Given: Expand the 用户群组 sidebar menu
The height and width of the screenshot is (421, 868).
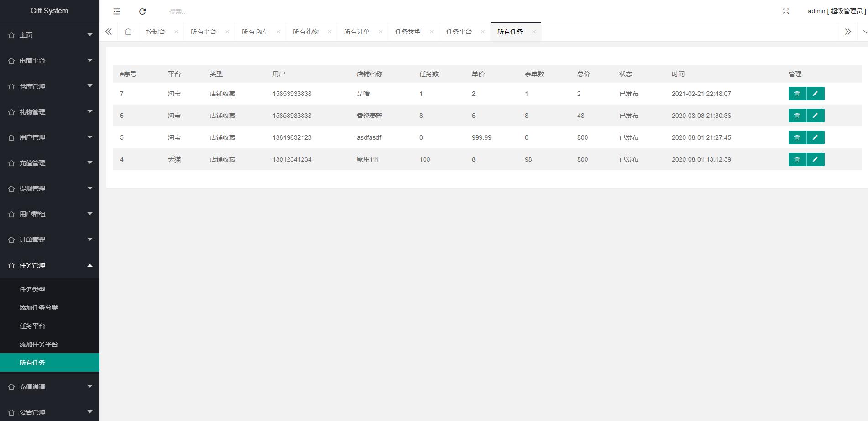Looking at the screenshot, I should click(50, 214).
